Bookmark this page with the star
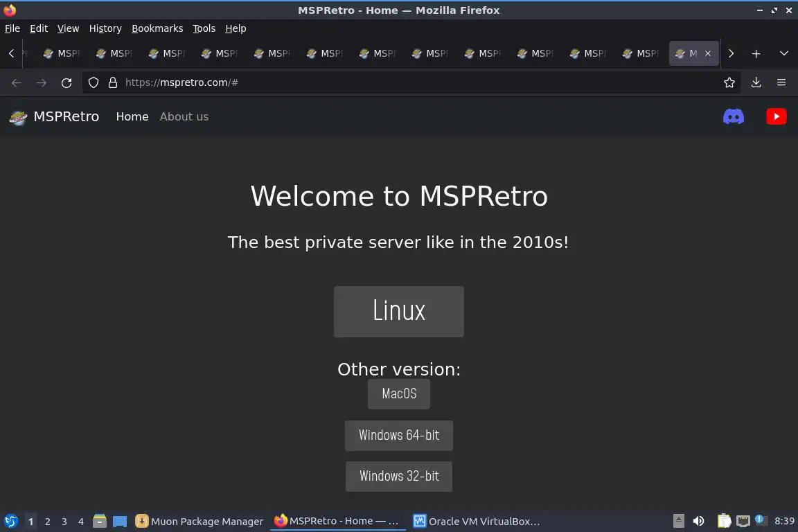 point(729,82)
